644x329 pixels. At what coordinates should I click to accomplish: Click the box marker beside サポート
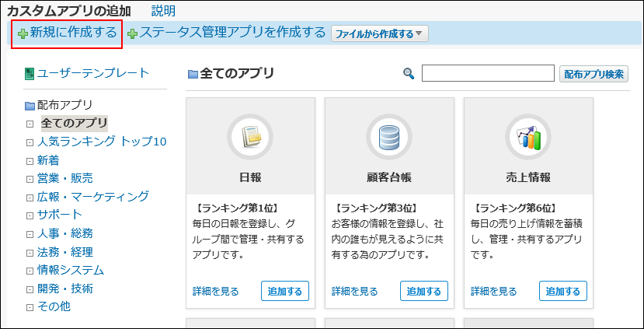30,216
